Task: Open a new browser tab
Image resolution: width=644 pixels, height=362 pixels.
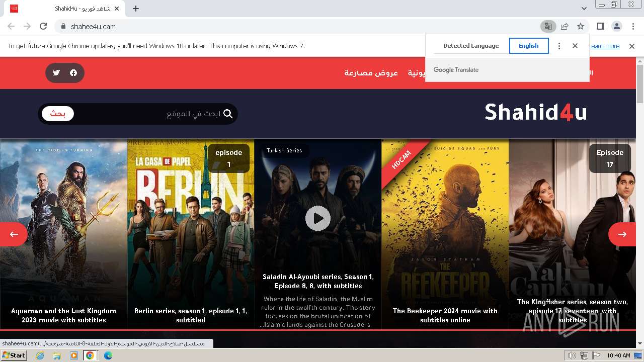Action: click(x=136, y=9)
